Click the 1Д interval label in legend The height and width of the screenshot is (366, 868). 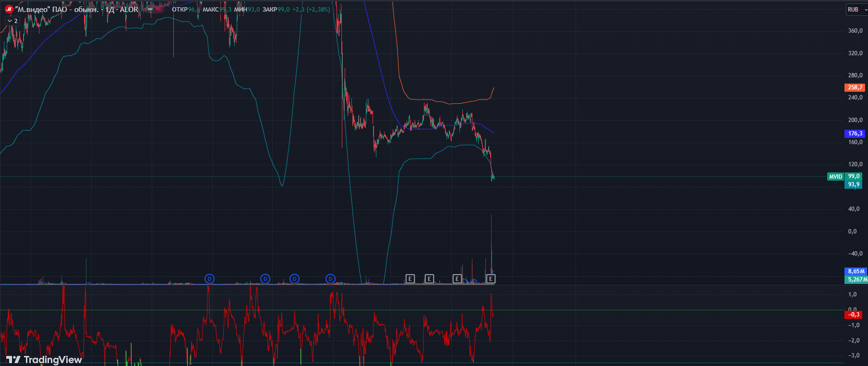tap(110, 9)
